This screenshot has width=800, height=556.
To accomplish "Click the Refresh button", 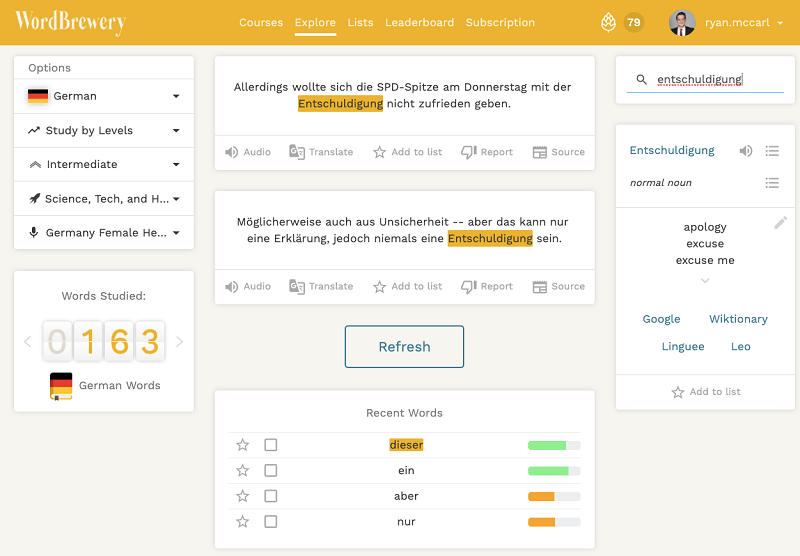I will (x=404, y=347).
